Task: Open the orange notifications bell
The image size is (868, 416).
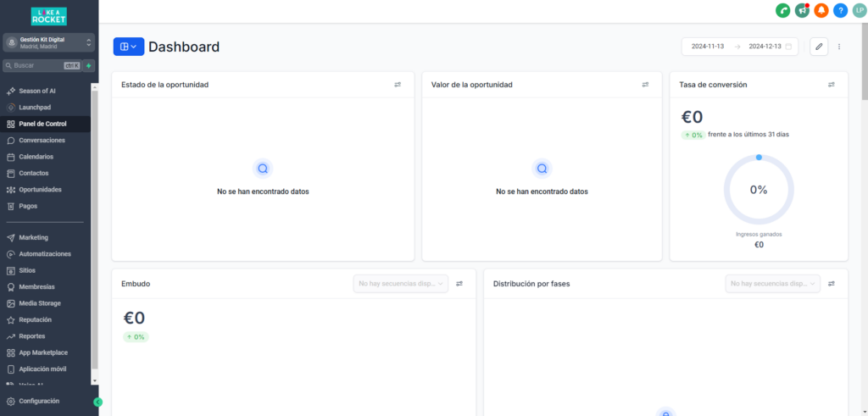Action: (821, 10)
